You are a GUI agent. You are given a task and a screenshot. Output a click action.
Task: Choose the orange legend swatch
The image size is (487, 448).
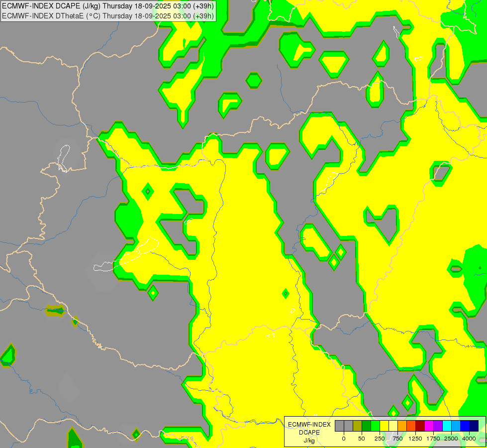click(402, 426)
